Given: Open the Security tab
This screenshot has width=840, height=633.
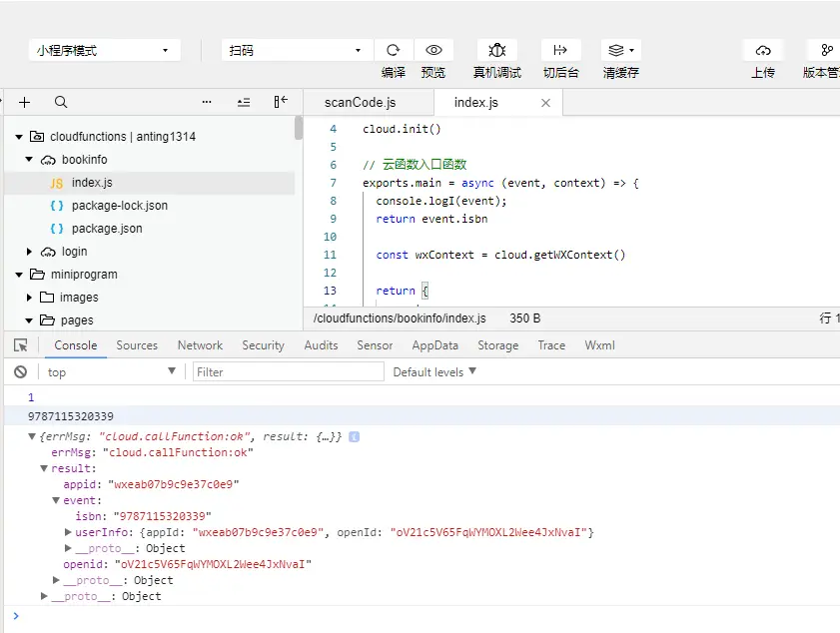Looking at the screenshot, I should point(263,345).
